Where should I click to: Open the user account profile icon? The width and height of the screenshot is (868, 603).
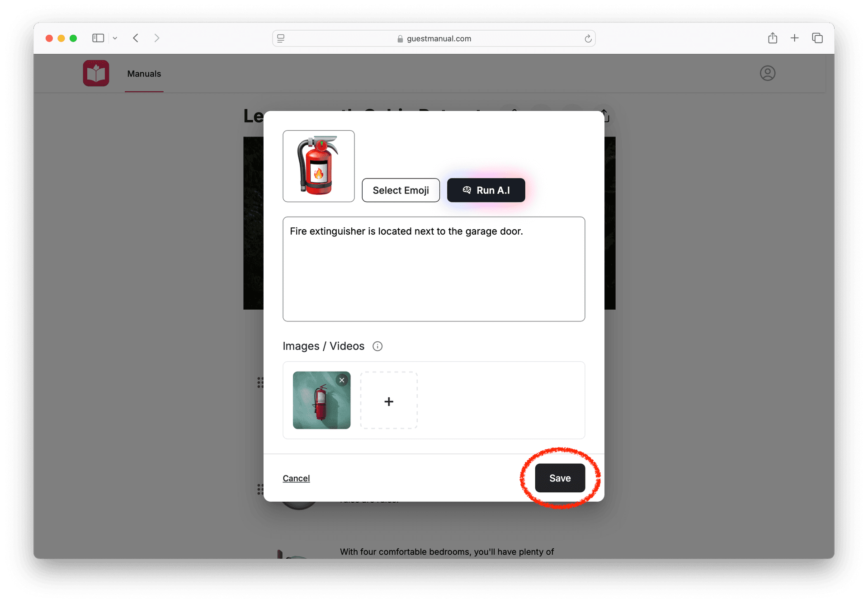767,73
